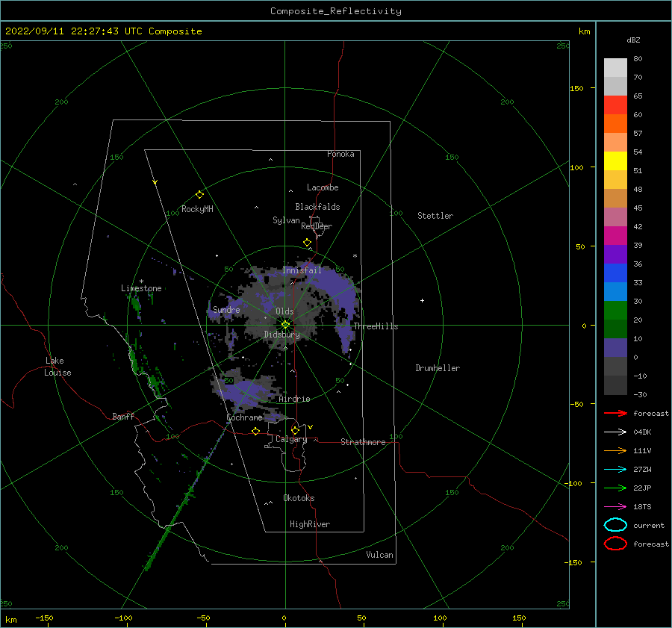Image resolution: width=672 pixels, height=628 pixels.
Task: Click the yellow diamond marker near RedDeer
Action: 308,243
